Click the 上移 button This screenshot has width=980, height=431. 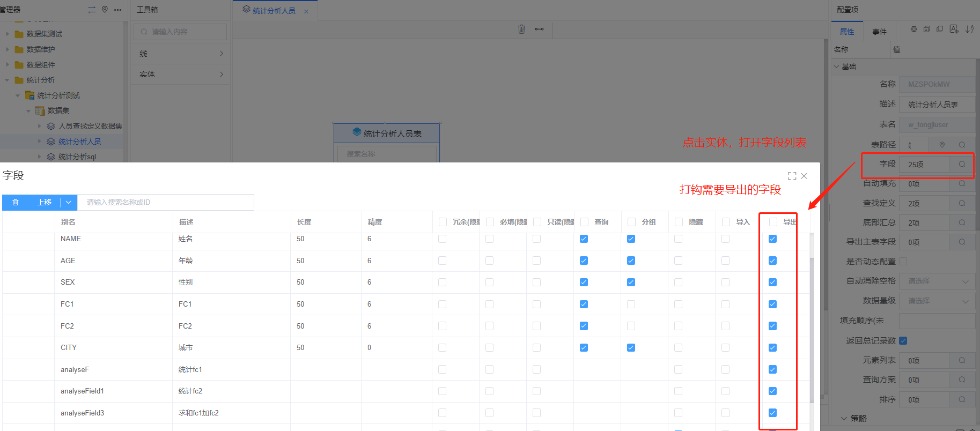(x=44, y=202)
